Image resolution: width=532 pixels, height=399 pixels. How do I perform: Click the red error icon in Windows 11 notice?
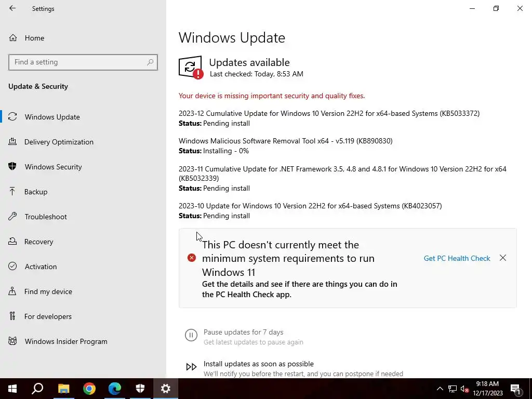tap(192, 258)
